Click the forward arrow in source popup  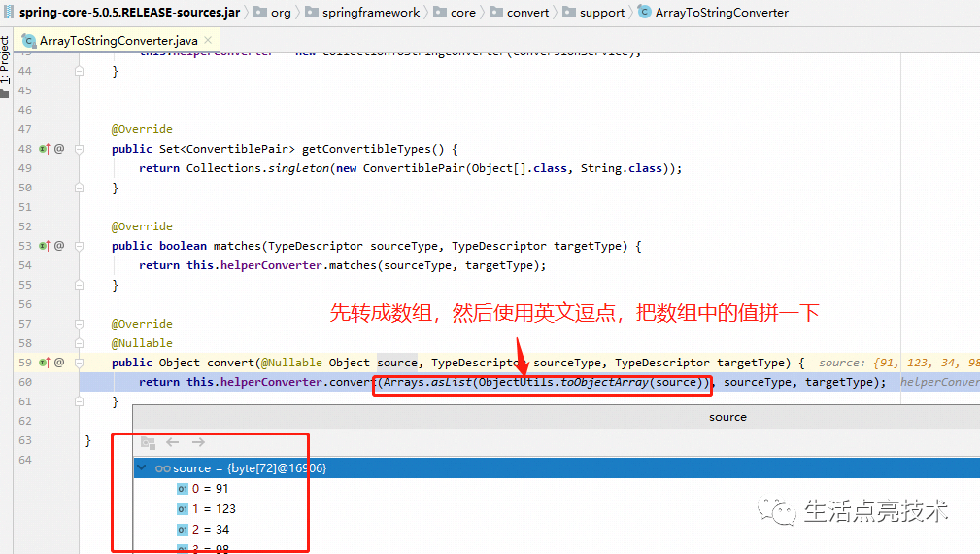pyautogui.click(x=198, y=442)
